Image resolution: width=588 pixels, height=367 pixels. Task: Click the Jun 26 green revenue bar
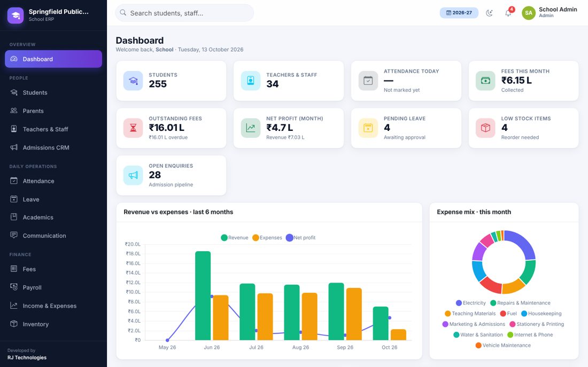tap(203, 296)
